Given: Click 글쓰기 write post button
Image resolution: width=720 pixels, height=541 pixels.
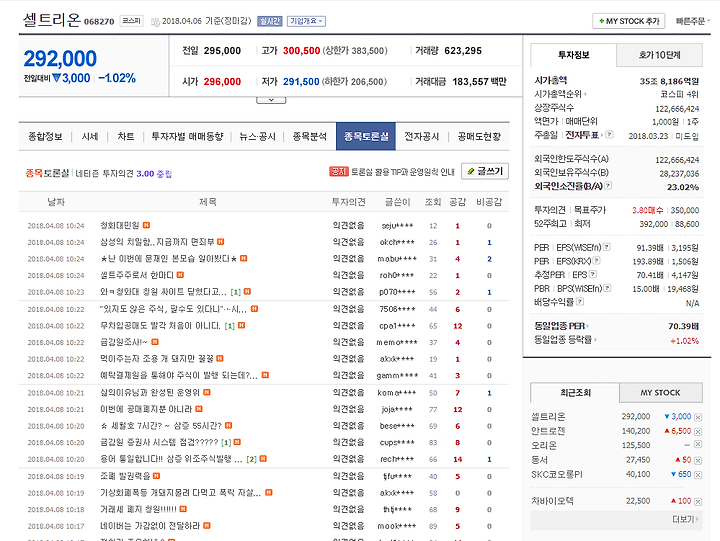Looking at the screenshot, I should 485,171.
